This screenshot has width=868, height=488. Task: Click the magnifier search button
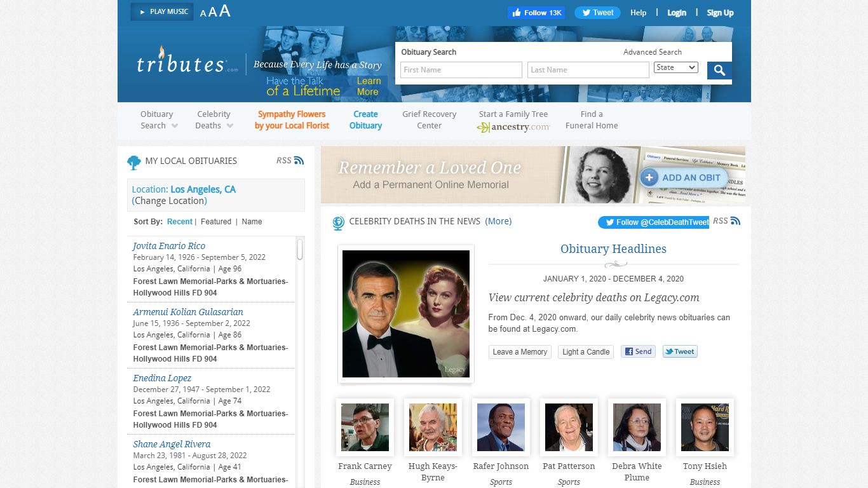pos(719,71)
